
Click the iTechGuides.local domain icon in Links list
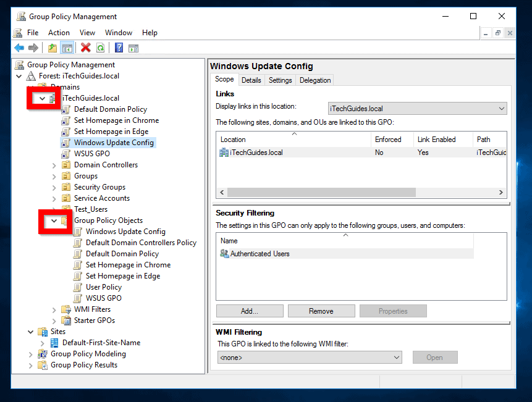(x=224, y=153)
